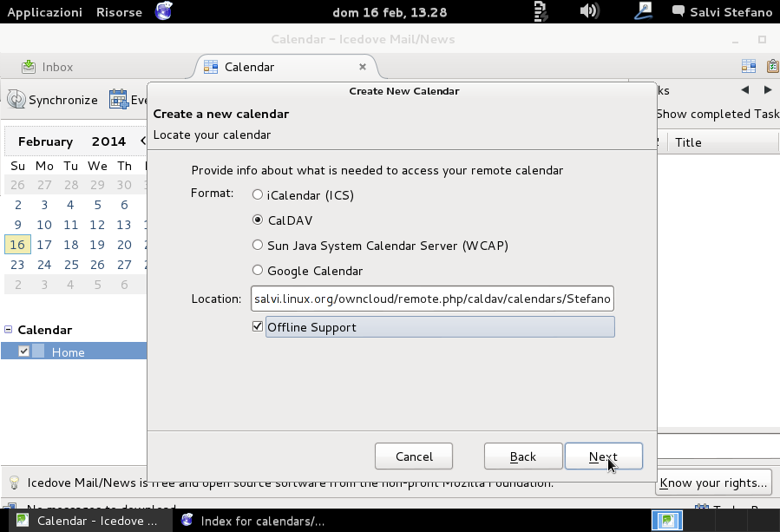The width and height of the screenshot is (780, 532).
Task: Choose Google Calendar as the format
Action: click(257, 270)
